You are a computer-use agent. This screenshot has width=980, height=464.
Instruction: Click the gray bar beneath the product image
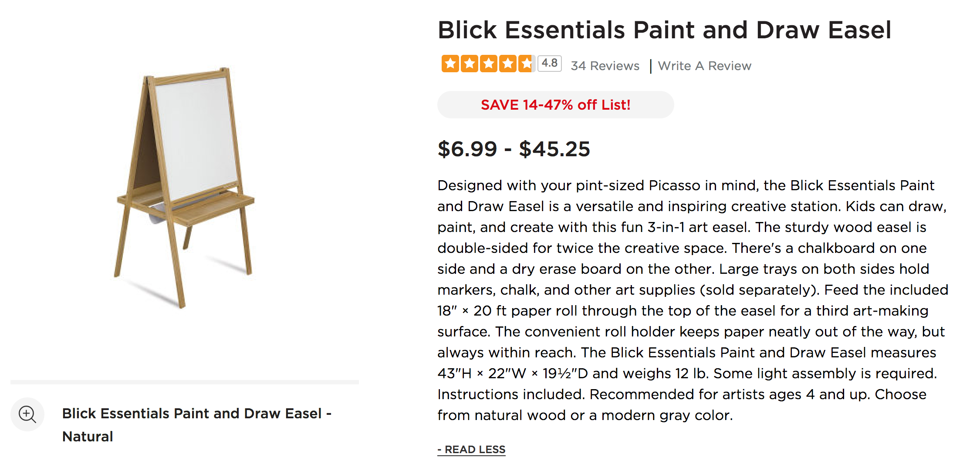[185, 382]
